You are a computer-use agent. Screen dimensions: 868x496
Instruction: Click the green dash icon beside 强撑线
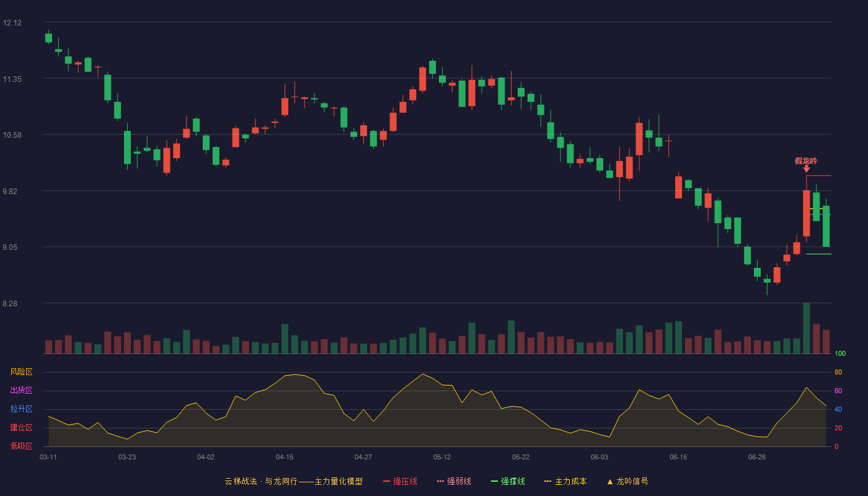495,482
